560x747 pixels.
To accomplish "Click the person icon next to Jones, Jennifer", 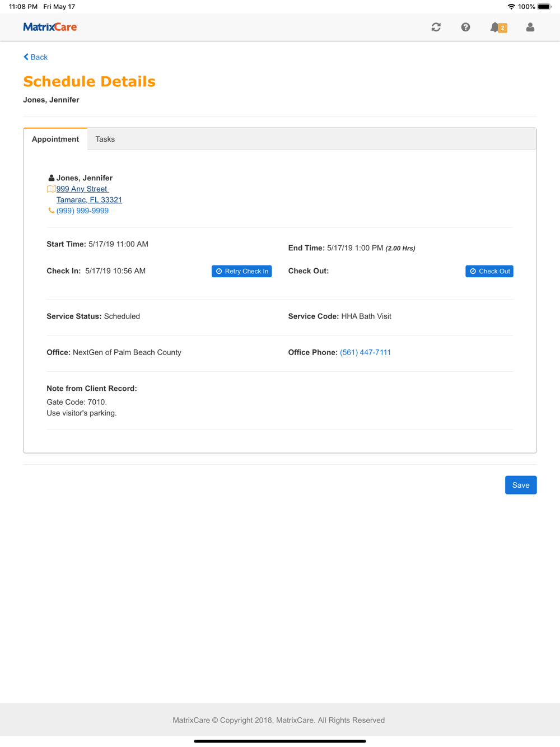I will (51, 178).
